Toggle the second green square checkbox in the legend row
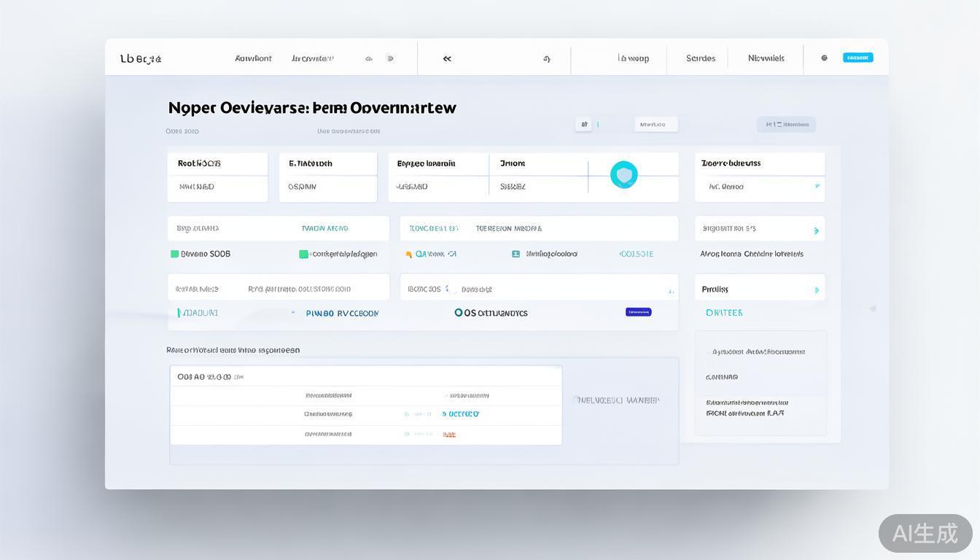 [x=303, y=254]
